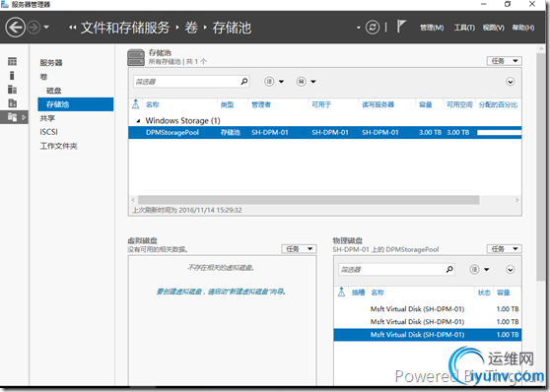Select the all servers sidebar icon
Screen dimensions: 550x392
12,90
